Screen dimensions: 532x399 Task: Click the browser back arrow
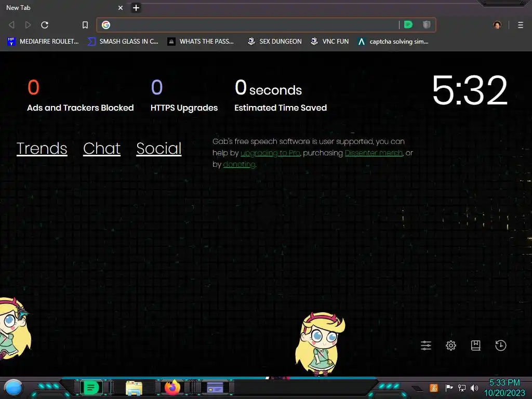point(11,25)
